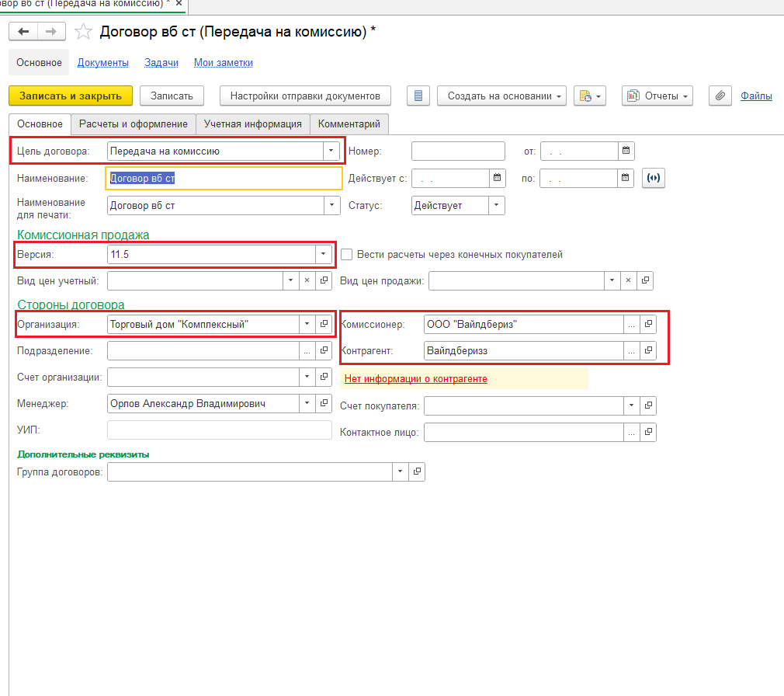Image resolution: width=784 pixels, height=696 pixels.
Task: Open 'Создать на основании' dropdown menu
Action: [x=502, y=96]
